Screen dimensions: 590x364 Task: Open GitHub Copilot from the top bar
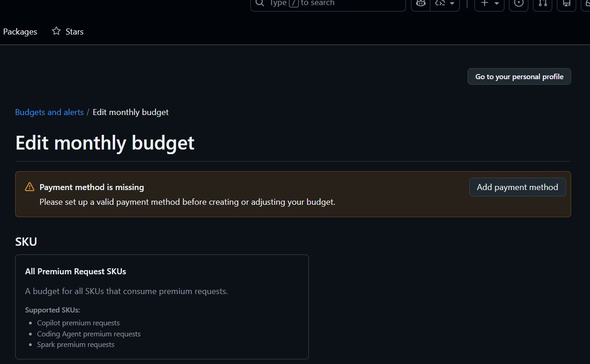(420, 3)
